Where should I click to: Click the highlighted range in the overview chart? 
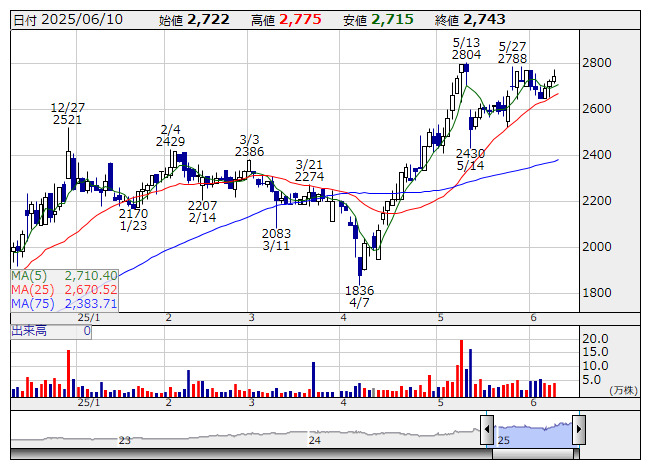533,435
